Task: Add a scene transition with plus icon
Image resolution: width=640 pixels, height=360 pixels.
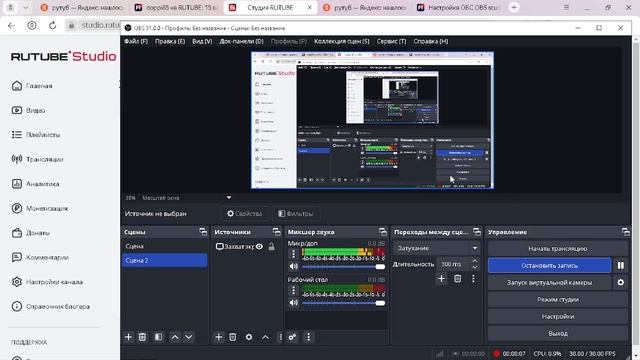Action: pos(441,279)
